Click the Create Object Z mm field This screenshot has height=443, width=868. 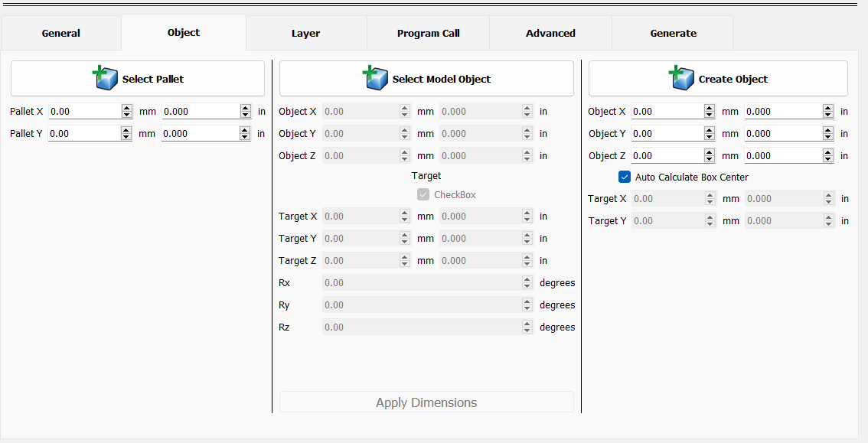pos(667,156)
